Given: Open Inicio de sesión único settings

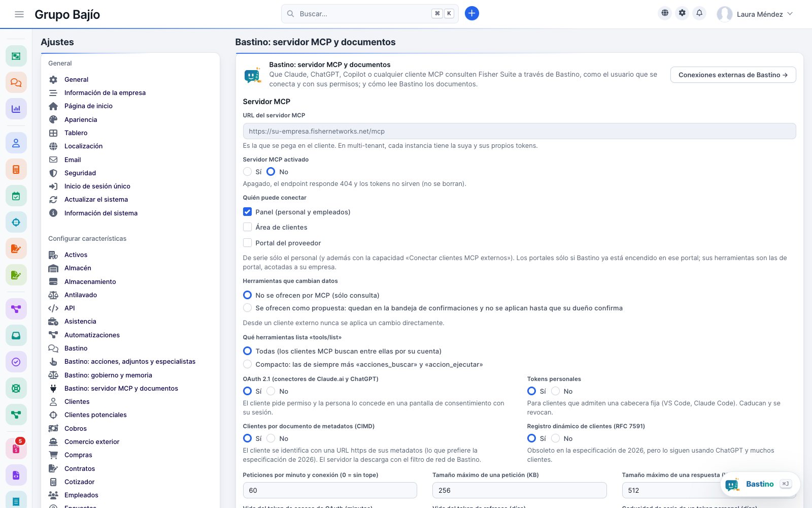Looking at the screenshot, I should (x=97, y=186).
